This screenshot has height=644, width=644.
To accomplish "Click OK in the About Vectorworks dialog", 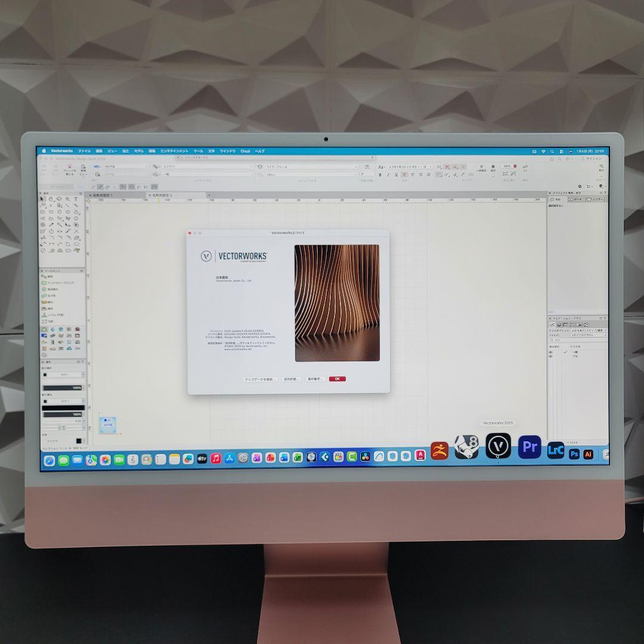I will tap(337, 379).
